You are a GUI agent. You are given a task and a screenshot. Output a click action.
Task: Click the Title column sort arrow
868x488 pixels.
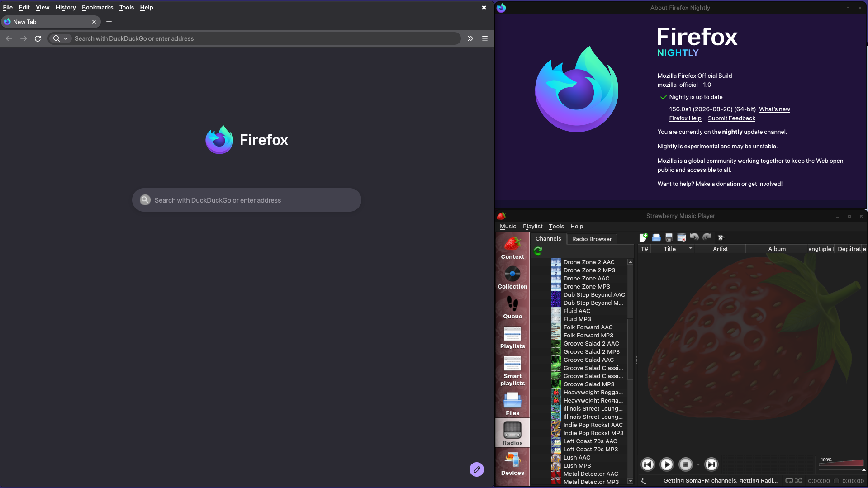(691, 248)
